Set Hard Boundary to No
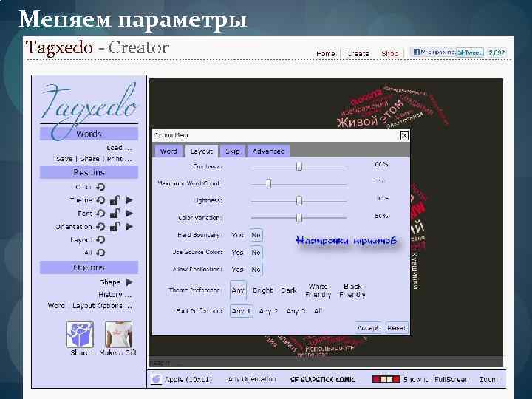Image resolution: width=532 pixels, height=399 pixels. click(256, 235)
